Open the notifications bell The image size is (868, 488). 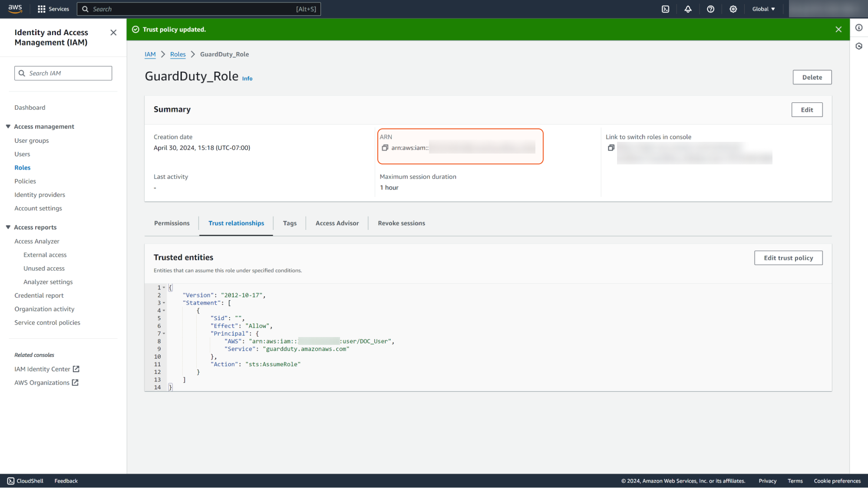tap(688, 9)
